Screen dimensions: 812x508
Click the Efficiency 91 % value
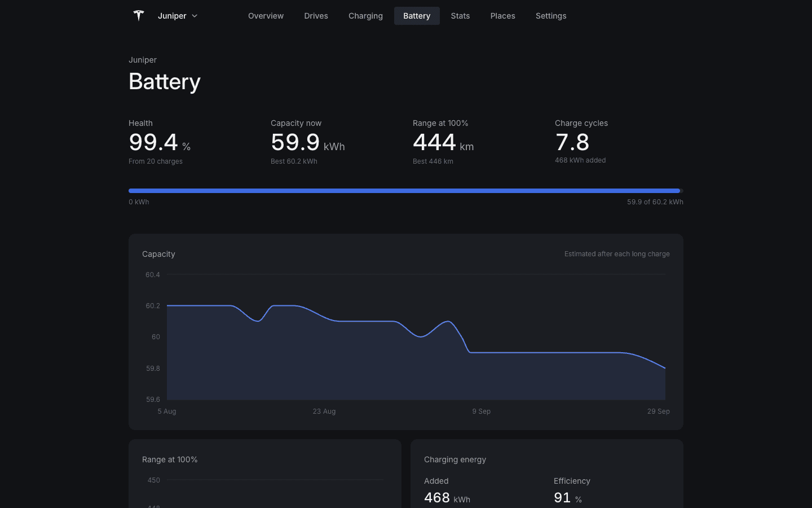pos(568,498)
